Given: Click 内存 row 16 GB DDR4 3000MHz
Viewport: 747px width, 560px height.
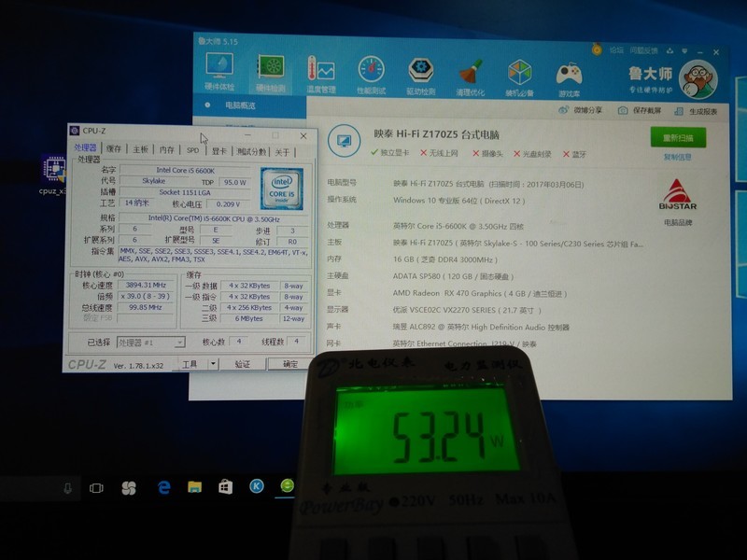Looking at the screenshot, I should pyautogui.click(x=445, y=259).
